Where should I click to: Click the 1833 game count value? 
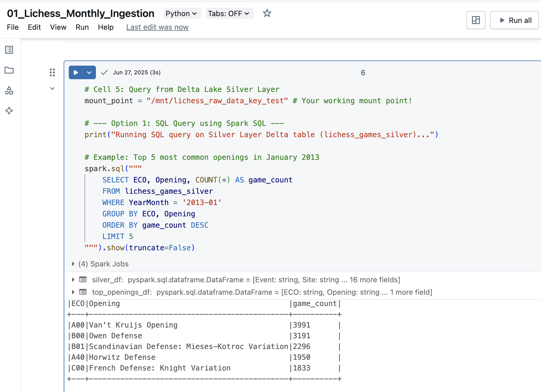point(302,368)
